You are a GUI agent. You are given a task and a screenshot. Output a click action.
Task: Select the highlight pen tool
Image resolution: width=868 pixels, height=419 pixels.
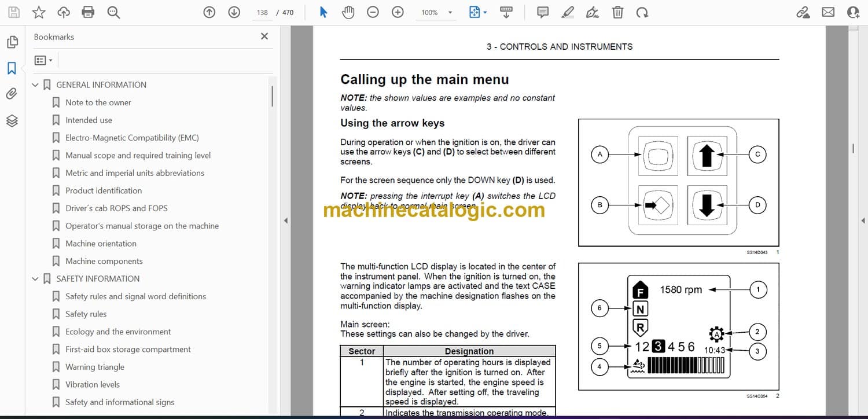(x=568, y=12)
